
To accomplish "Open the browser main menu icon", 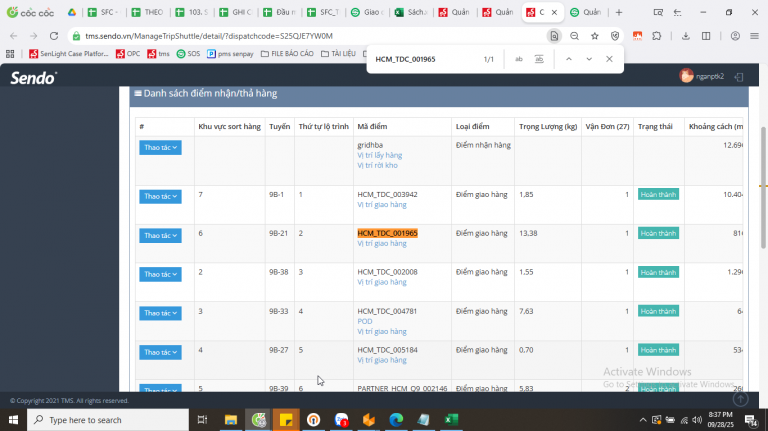I will [x=754, y=36].
